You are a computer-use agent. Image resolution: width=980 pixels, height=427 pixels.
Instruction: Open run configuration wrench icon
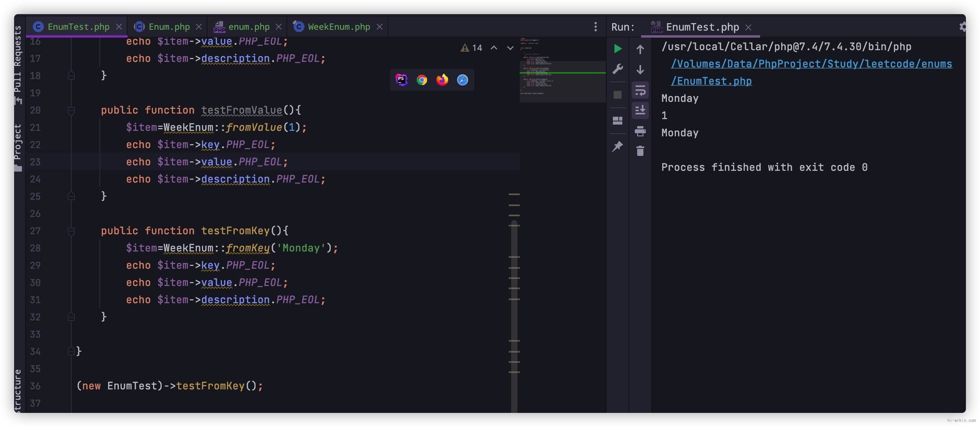[618, 69]
